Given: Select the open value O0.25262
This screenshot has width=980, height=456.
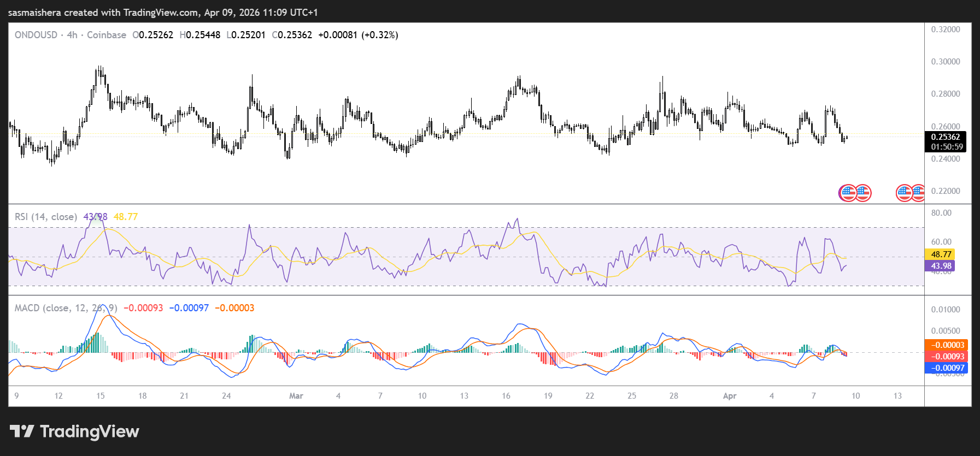Looking at the screenshot, I should [153, 35].
